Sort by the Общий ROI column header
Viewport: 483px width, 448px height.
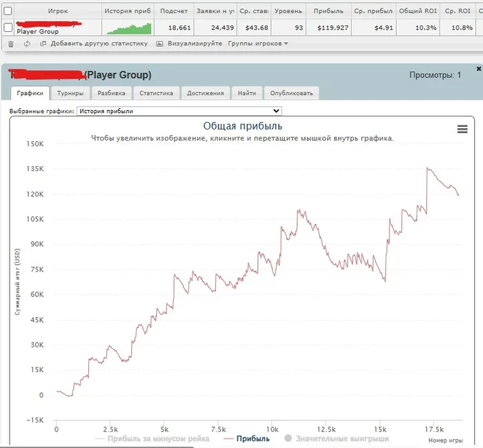418,11
